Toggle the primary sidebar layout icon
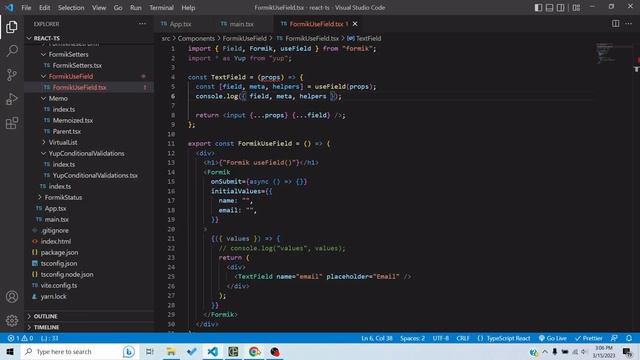Viewport: 640px width, 360px height. click(538, 7)
